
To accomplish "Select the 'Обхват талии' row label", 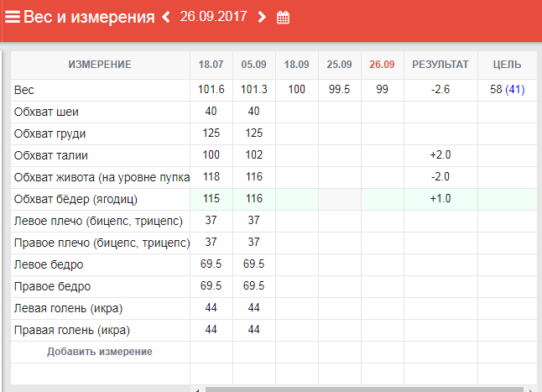I will pyautogui.click(x=51, y=155).
